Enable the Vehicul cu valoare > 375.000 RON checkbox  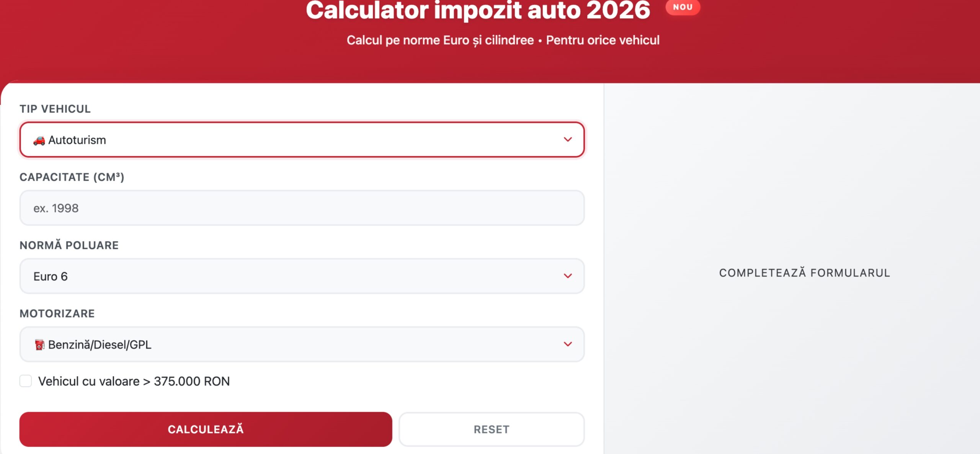click(25, 381)
